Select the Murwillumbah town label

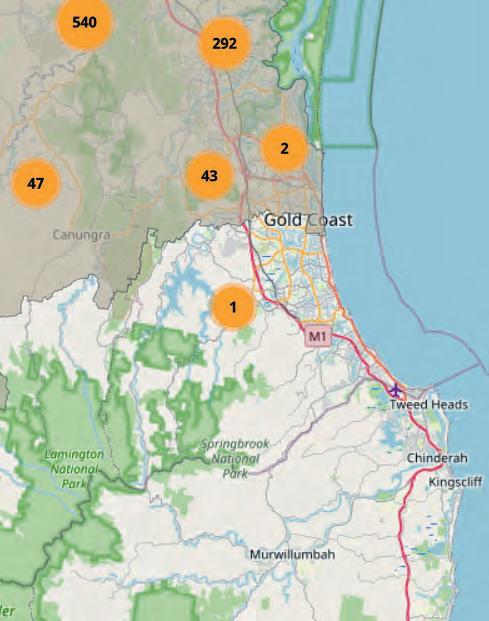click(293, 554)
